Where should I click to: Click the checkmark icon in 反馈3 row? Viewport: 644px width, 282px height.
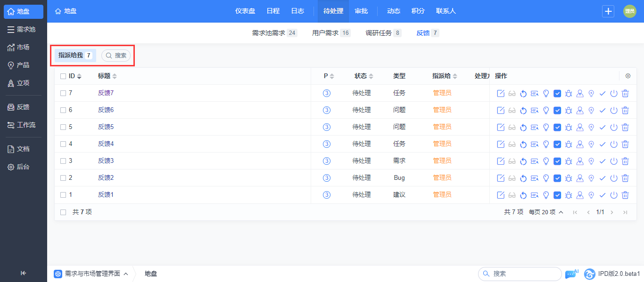click(x=603, y=161)
